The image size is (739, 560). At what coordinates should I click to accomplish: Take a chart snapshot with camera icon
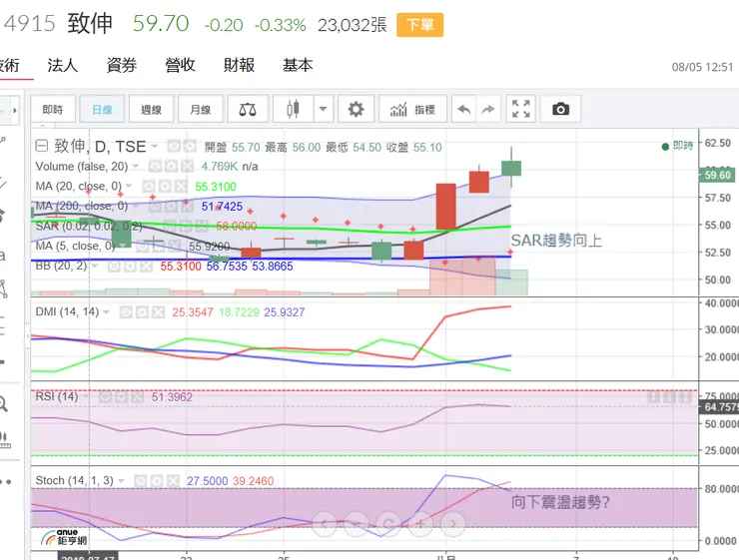tap(560, 109)
